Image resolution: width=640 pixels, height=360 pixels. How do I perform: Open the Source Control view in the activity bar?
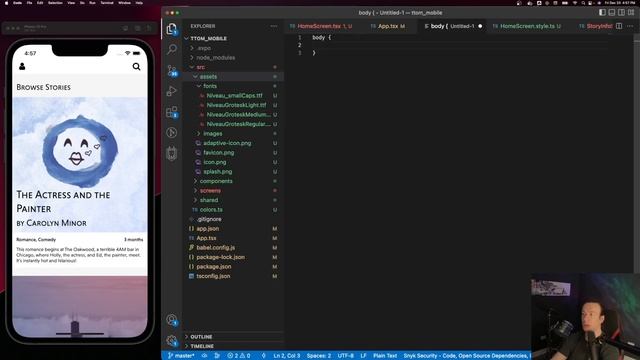[172, 70]
